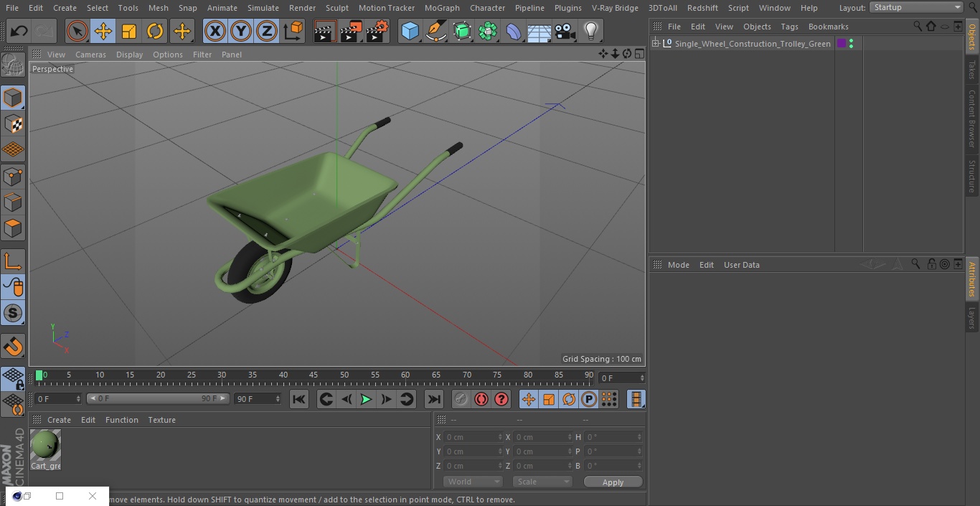Open viewport Display menu
Viewport: 980px width, 506px height.
129,55
